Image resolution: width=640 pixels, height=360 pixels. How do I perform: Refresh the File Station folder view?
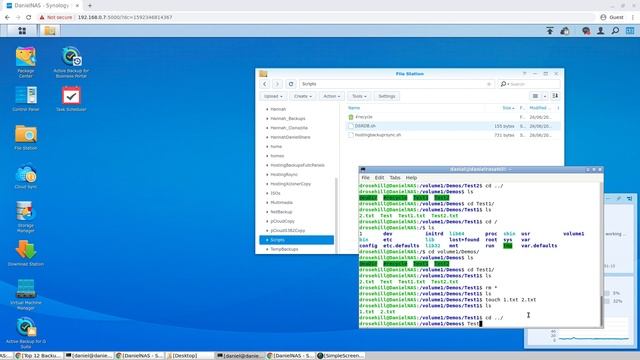tap(291, 84)
